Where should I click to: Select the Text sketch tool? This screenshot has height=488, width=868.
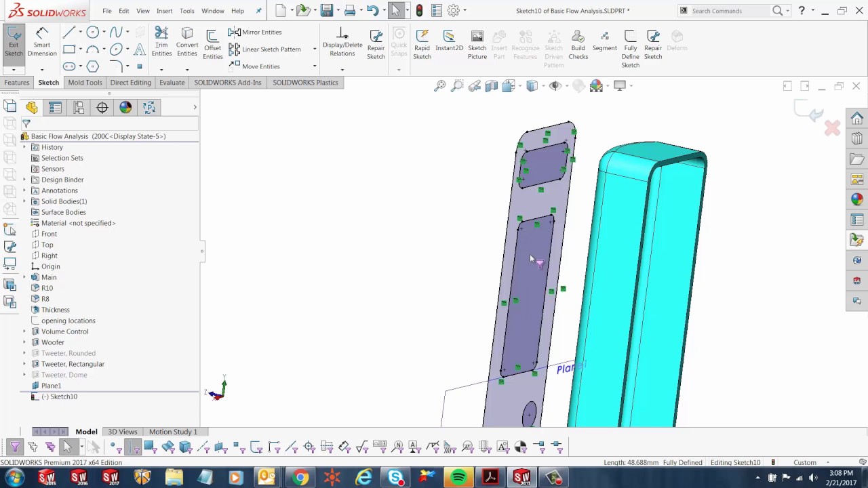point(140,49)
